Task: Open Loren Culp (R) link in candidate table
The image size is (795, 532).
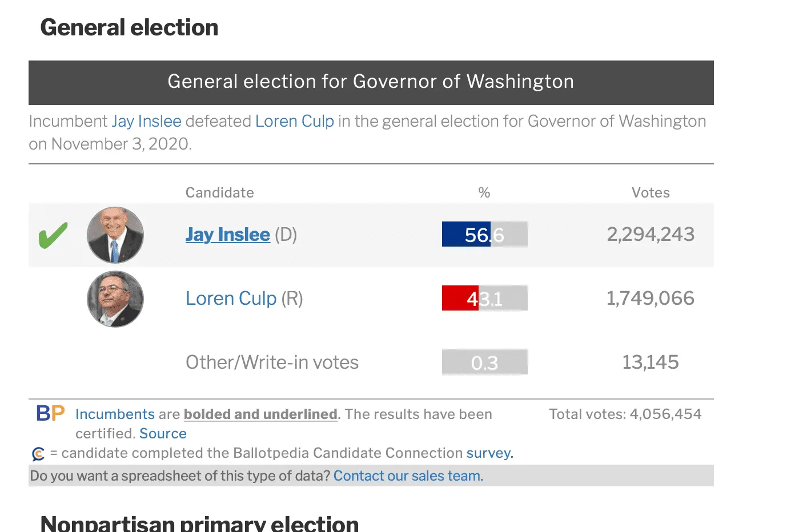Action: (x=231, y=299)
